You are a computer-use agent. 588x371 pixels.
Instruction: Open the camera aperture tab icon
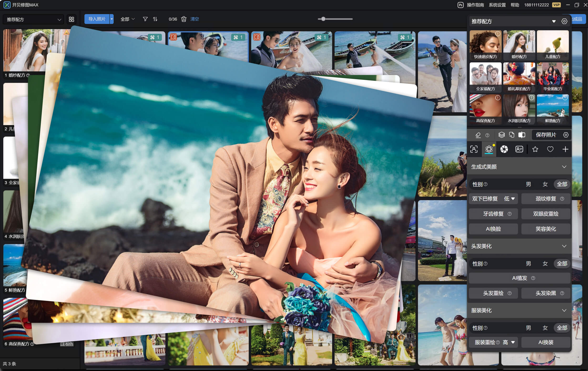point(504,149)
